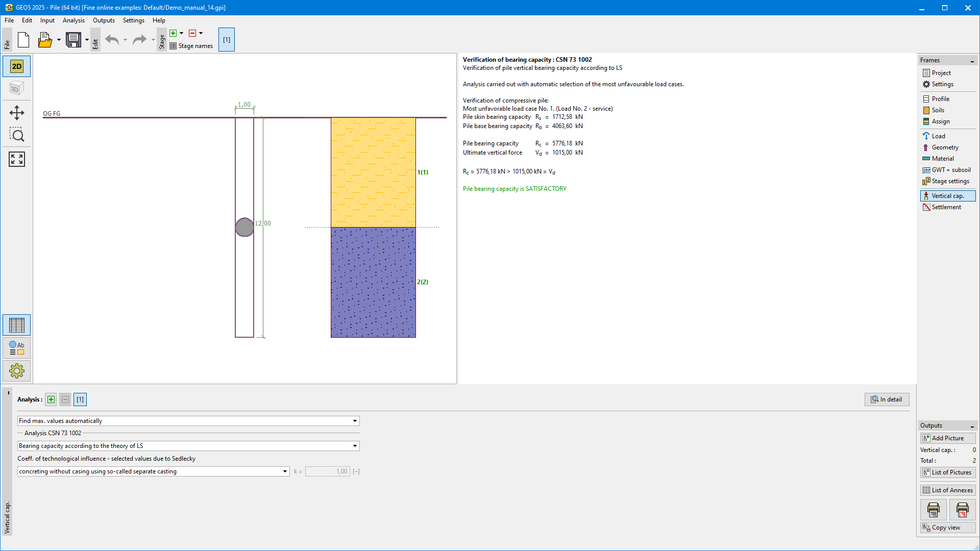Add a construction stage with green plus
The image size is (980, 551).
[x=173, y=33]
